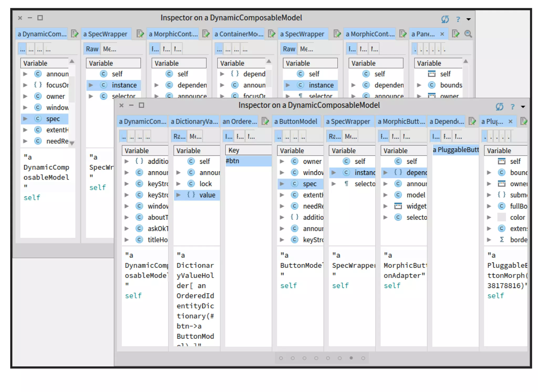Expand the 'lock' variable row
The image size is (538, 392).
(178, 184)
